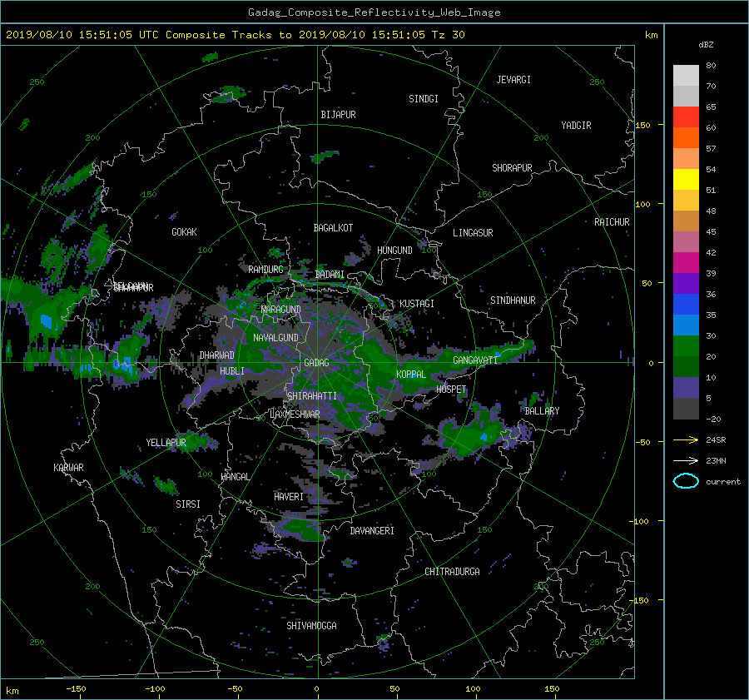The width and height of the screenshot is (749, 700).
Task: Click the RAICHUR city label
Action: [612, 222]
